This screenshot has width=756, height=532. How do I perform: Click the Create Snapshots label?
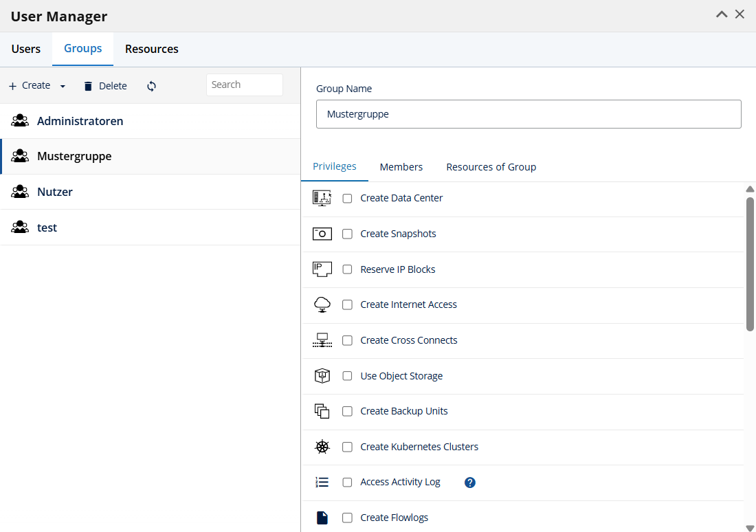coord(398,234)
